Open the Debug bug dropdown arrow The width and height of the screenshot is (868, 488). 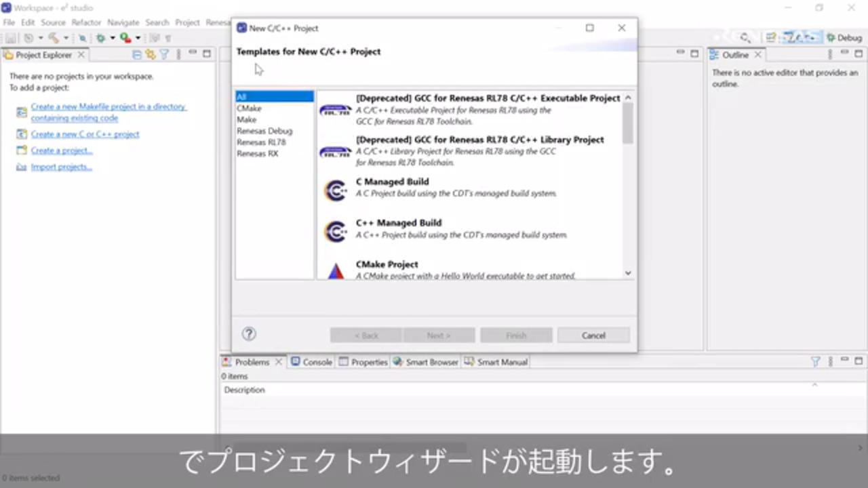pos(113,38)
